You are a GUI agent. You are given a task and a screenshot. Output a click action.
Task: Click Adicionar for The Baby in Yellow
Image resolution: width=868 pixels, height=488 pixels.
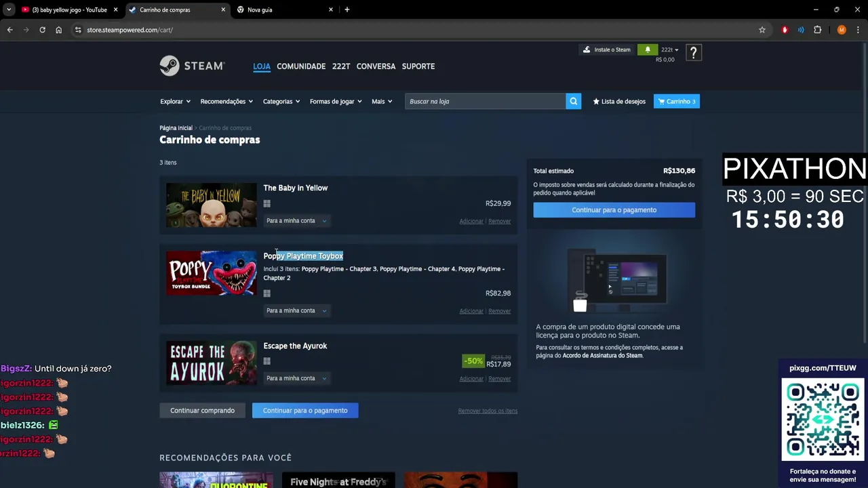pos(471,221)
